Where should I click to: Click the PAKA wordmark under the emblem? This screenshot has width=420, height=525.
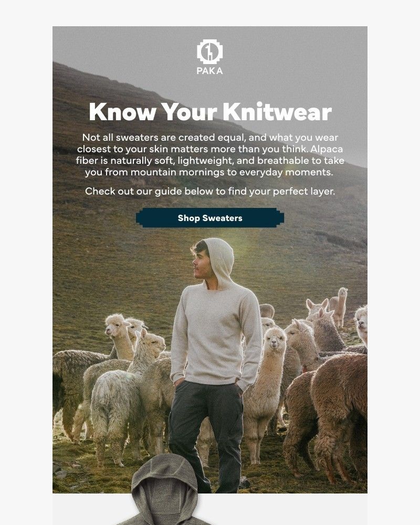click(209, 71)
